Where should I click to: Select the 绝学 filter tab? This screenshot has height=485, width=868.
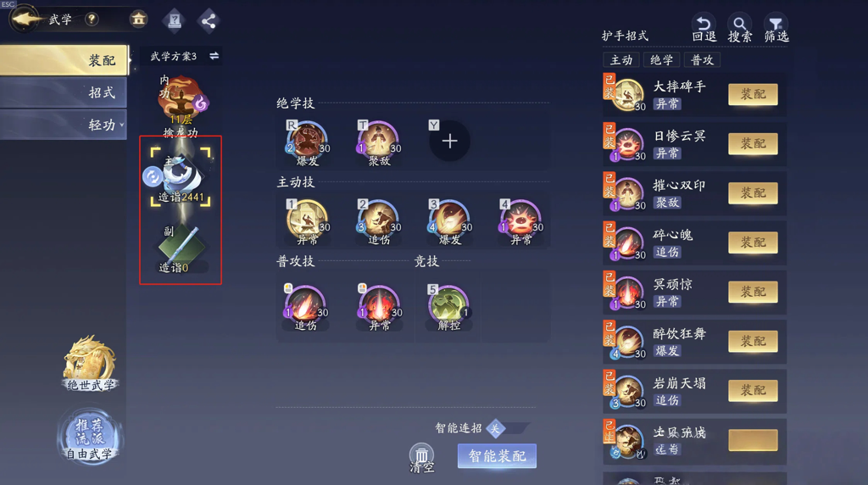pyautogui.click(x=661, y=60)
